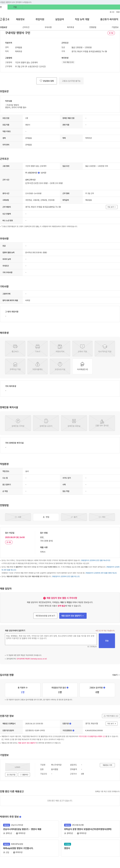The width and height of the screenshot is (120, 868).
Task: Jump to 복리후생 section tab
Action: (x=70, y=27)
